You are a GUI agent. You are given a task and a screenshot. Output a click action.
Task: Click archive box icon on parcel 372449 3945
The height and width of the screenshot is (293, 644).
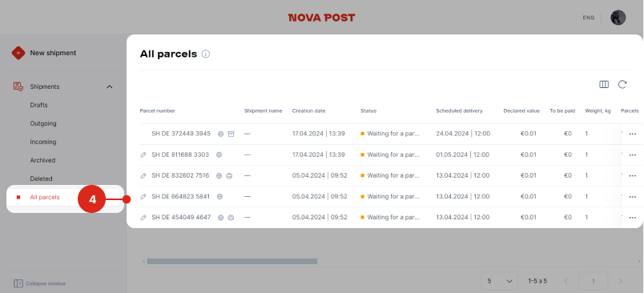(231, 134)
